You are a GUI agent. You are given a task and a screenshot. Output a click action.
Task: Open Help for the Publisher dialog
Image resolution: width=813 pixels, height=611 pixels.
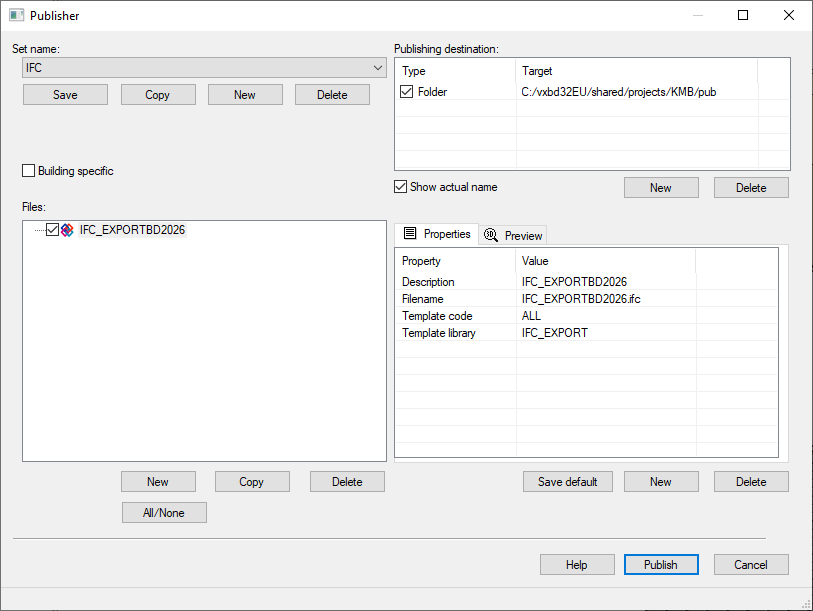tap(576, 565)
